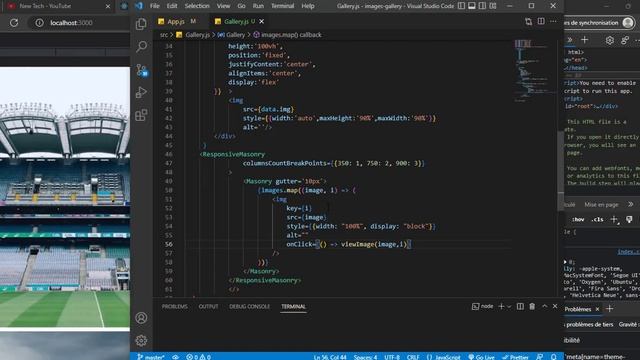The image size is (640, 360).
Task: Close the New Tech - YouTube browser tab
Action: point(108,6)
